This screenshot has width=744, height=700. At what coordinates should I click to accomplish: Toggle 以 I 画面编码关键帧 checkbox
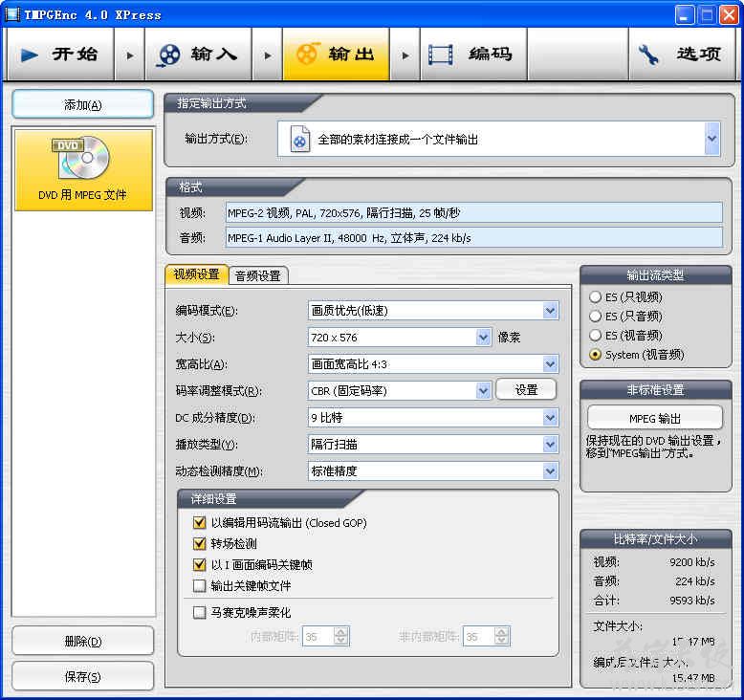(x=199, y=565)
